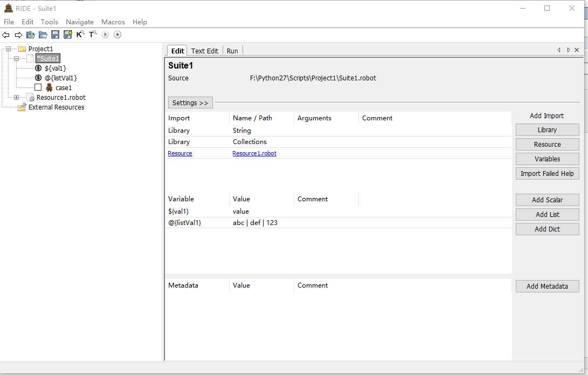The height and width of the screenshot is (375, 588).
Task: Click the Resource import button
Action: coord(547,145)
